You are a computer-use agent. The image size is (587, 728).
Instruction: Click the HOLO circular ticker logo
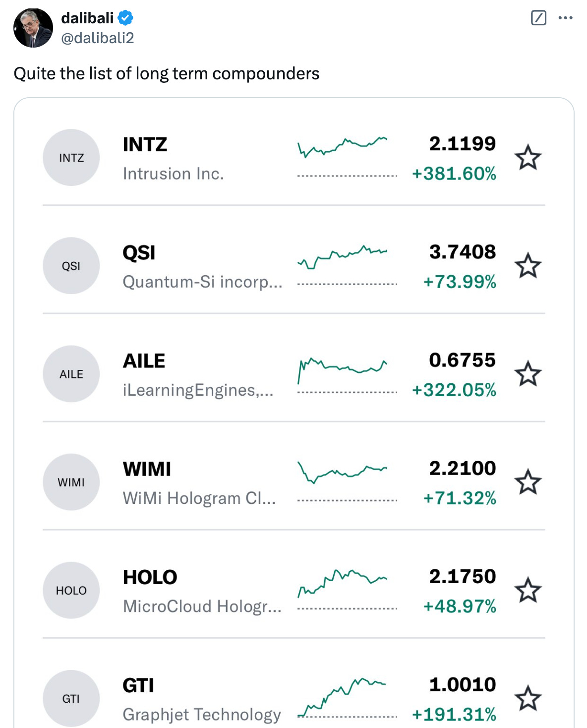[x=71, y=590]
